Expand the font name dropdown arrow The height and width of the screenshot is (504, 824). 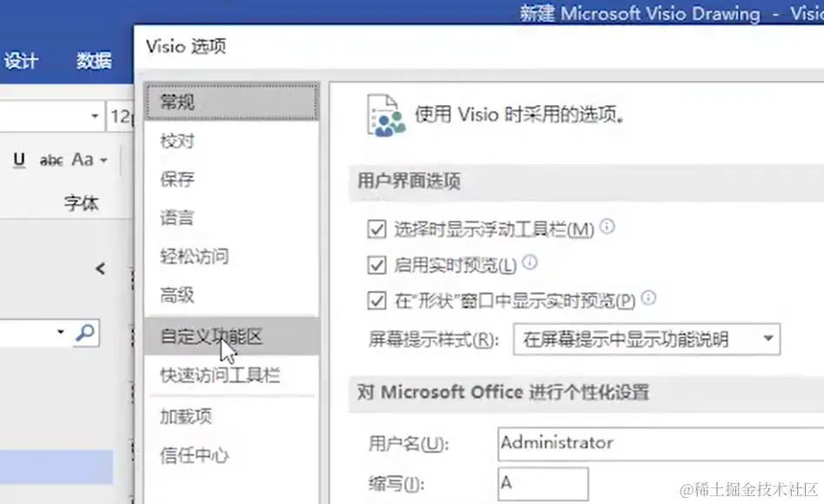coord(95,116)
